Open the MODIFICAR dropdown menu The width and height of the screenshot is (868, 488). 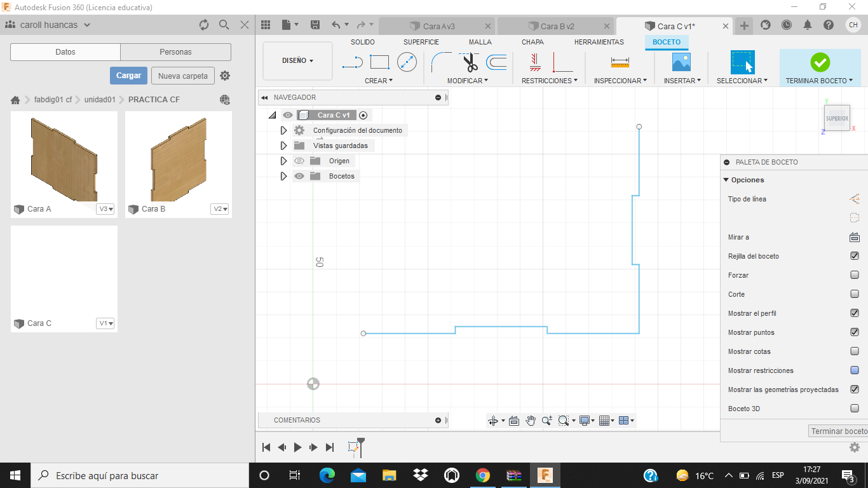[x=468, y=81]
